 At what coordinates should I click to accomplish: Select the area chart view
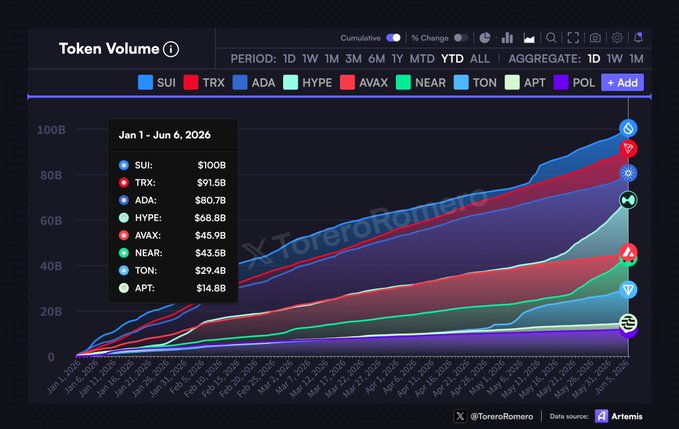pos(529,38)
